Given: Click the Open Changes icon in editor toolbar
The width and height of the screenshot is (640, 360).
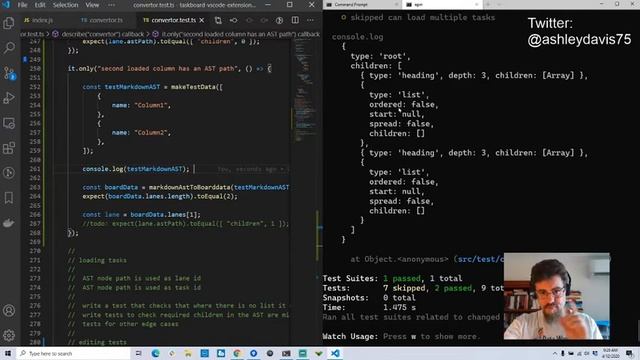Looking at the screenshot, I should [x=218, y=20].
